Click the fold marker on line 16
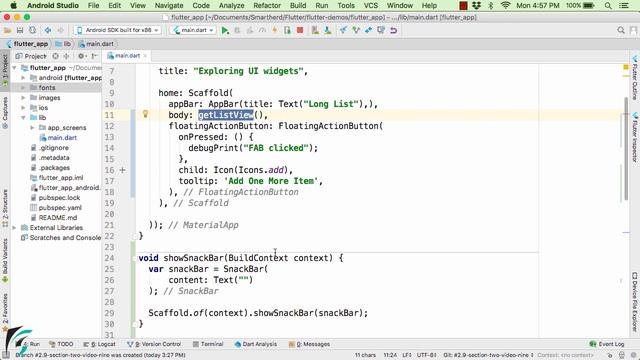 pos(122,170)
